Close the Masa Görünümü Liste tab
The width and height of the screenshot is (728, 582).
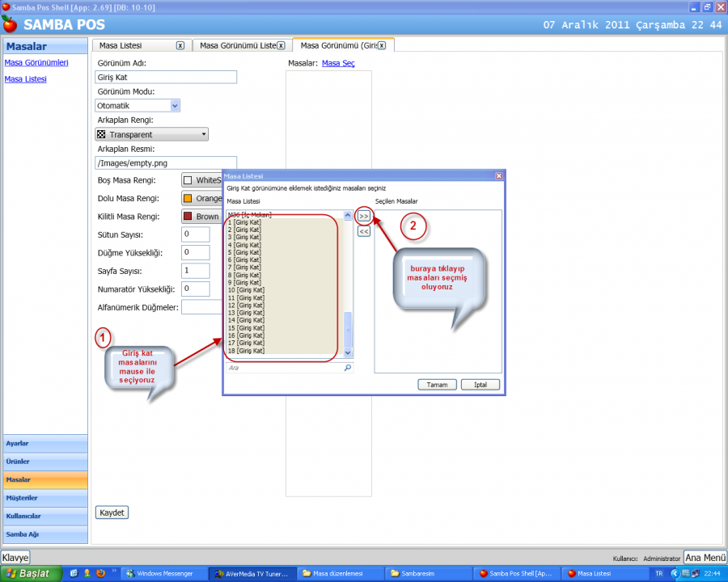tap(281, 45)
